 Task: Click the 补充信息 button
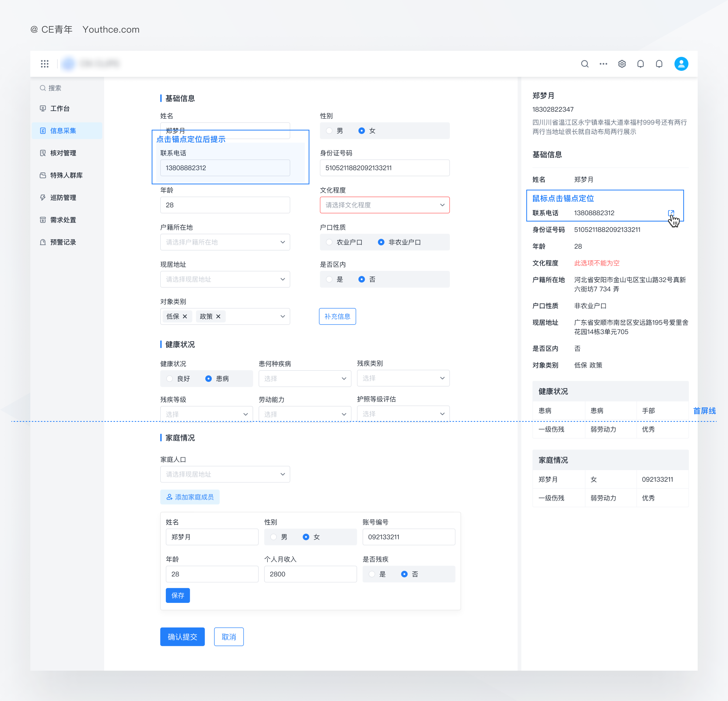tap(337, 317)
